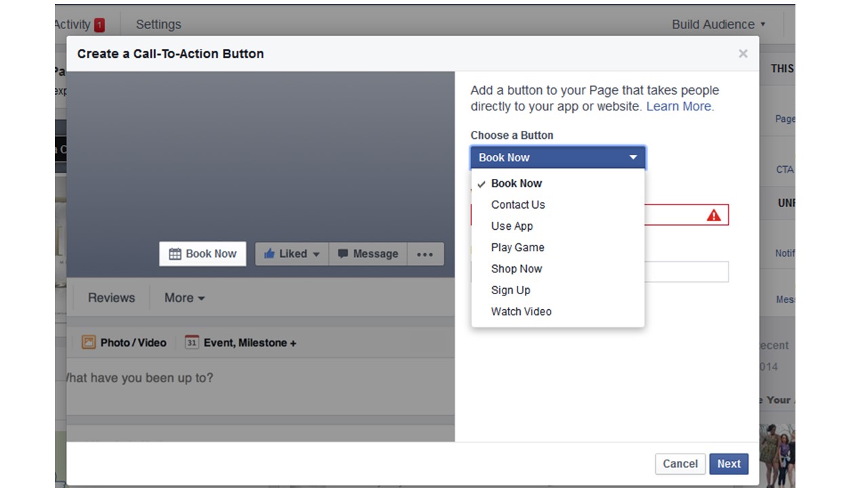Click the Photo / Video icon
This screenshot has width=868, height=488.
pos(89,342)
